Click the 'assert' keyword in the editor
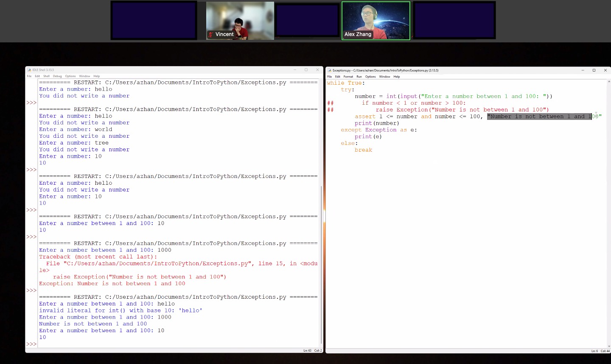 click(x=365, y=117)
